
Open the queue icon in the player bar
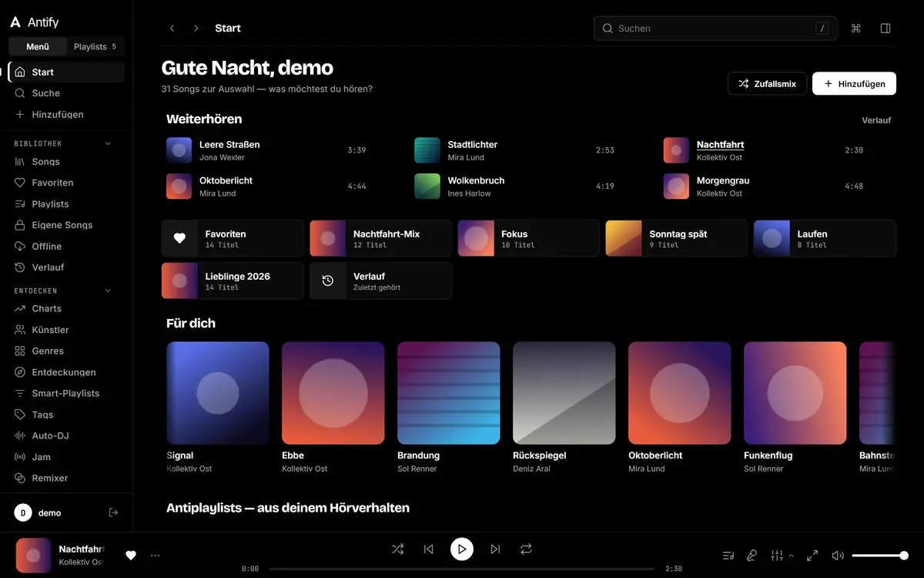click(728, 555)
